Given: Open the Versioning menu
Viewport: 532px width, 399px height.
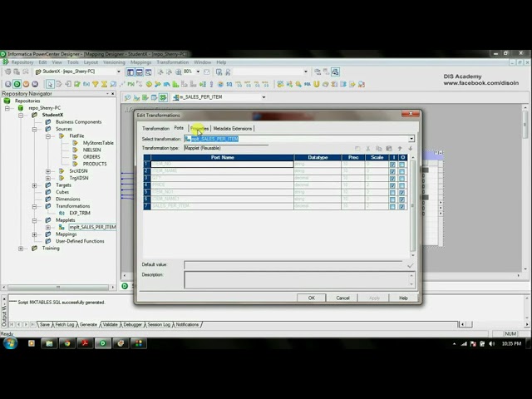Looking at the screenshot, I should tap(114, 62).
